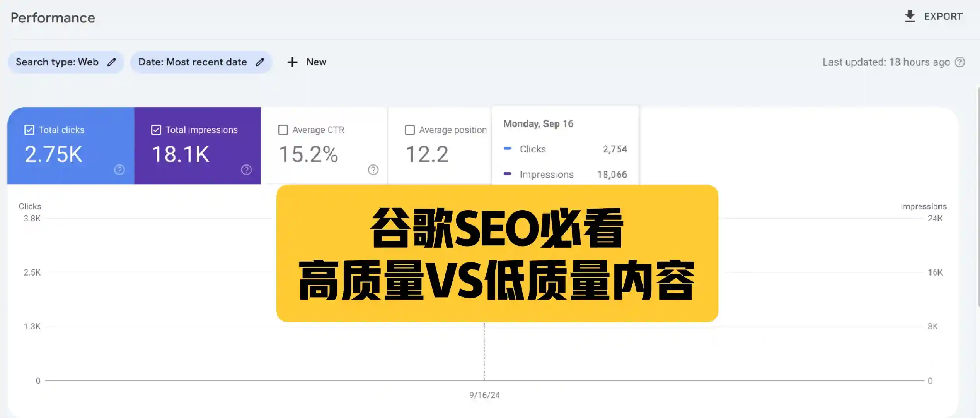980x418 pixels.
Task: Disable the Total clicks checkbox
Action: (29, 130)
